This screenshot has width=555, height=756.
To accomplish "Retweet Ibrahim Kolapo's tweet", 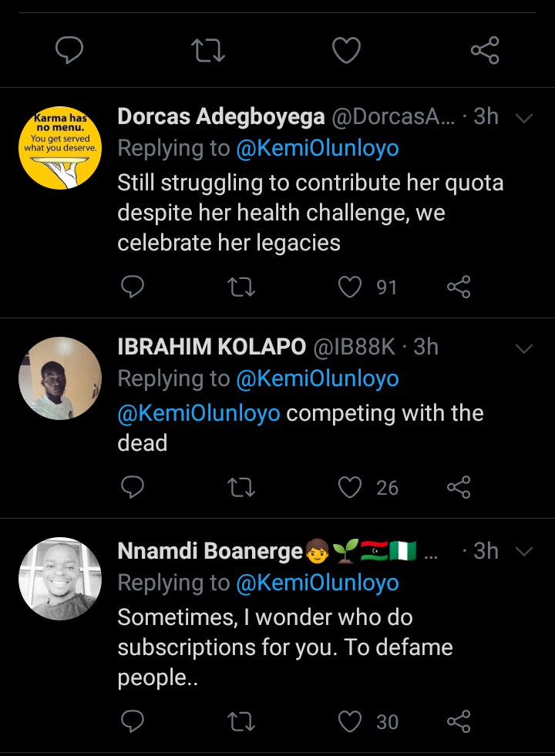I will click(242, 487).
